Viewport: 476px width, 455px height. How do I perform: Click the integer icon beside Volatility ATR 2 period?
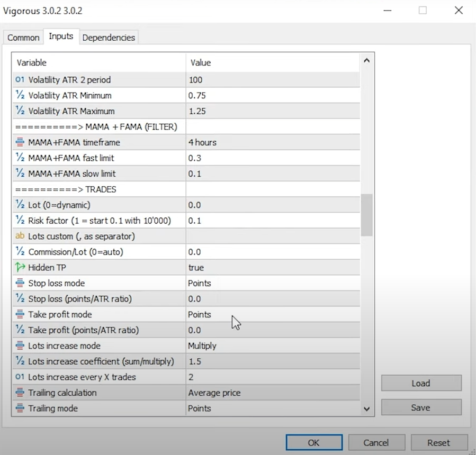(x=20, y=80)
